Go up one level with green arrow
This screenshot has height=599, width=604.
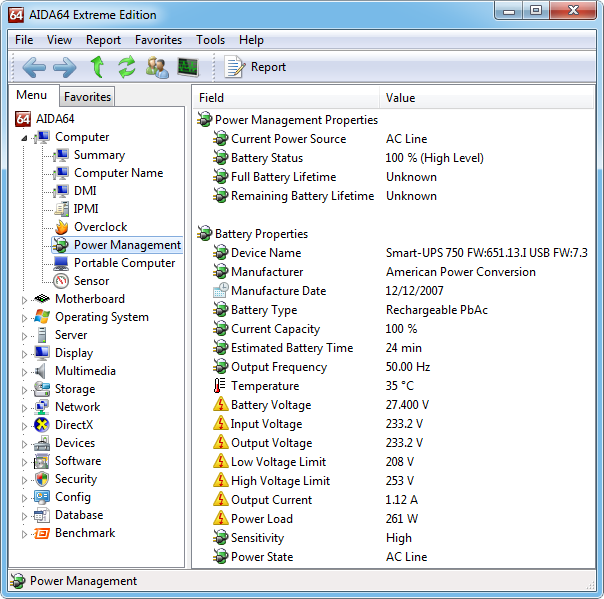point(97,67)
